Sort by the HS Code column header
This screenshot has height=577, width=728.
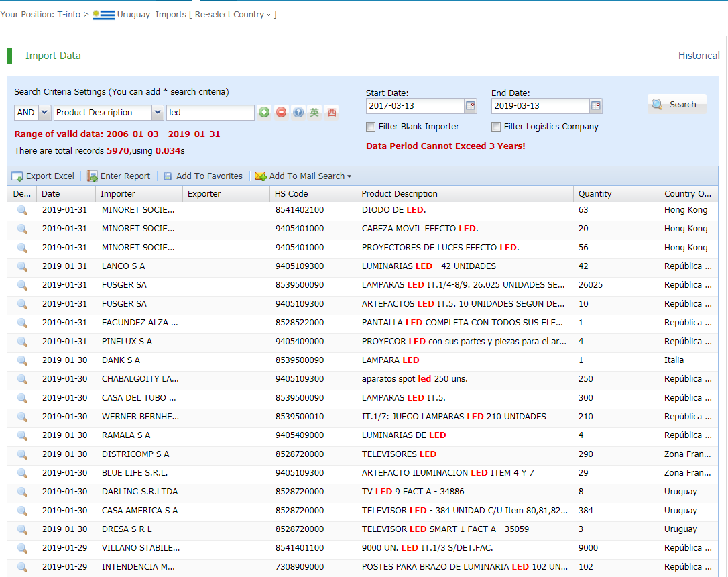pos(292,194)
